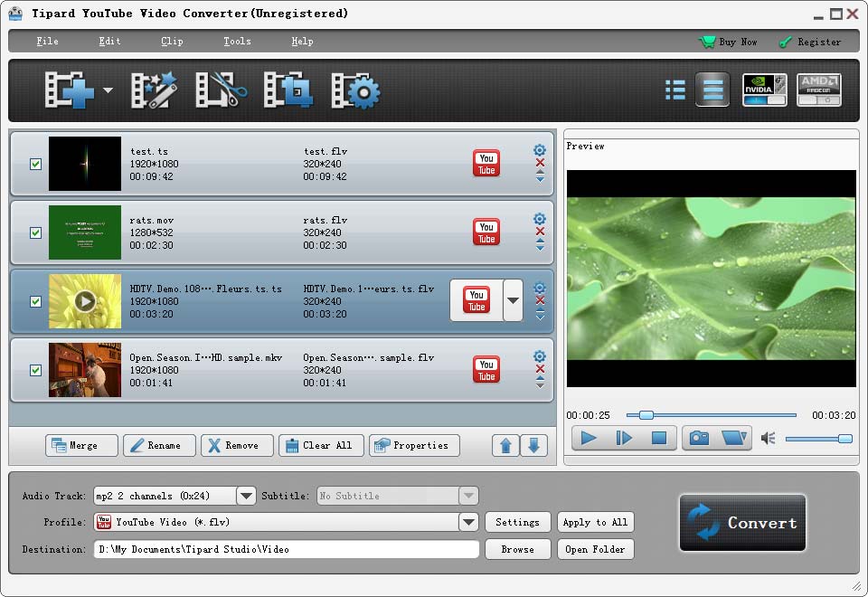
Task: Open settings gear for HDTV Demo row
Action: pyautogui.click(x=540, y=288)
